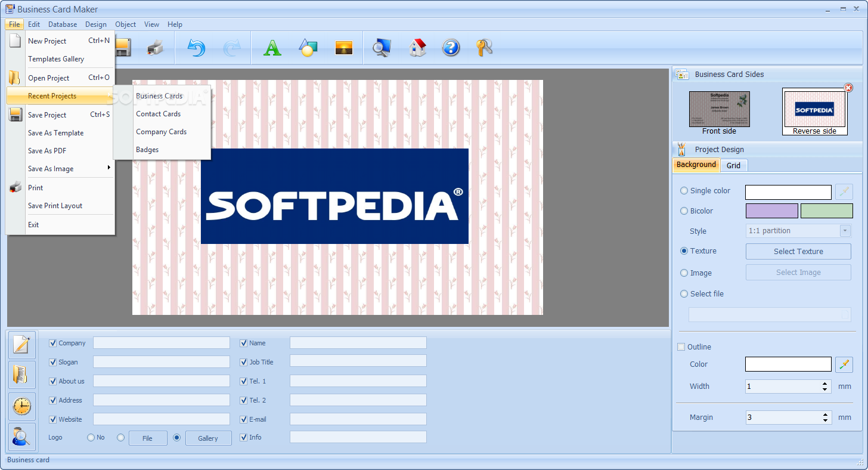Screen dimensions: 868x470
Task: Click the purple Bicolor swatch
Action: pos(771,211)
